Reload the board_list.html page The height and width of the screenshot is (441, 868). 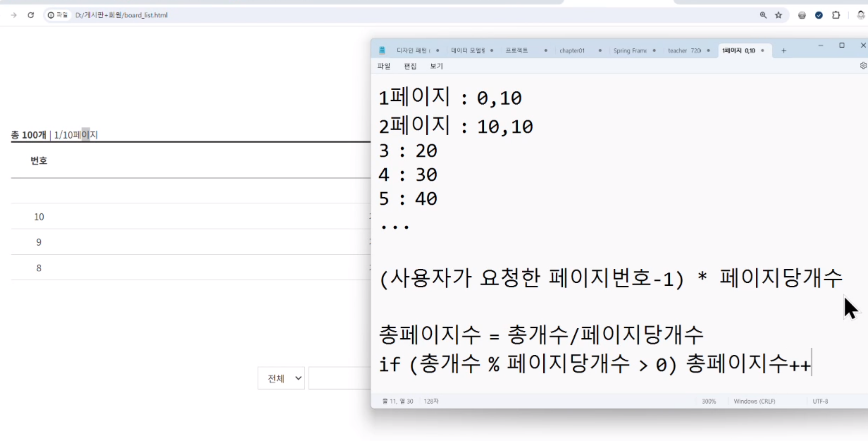coord(31,15)
